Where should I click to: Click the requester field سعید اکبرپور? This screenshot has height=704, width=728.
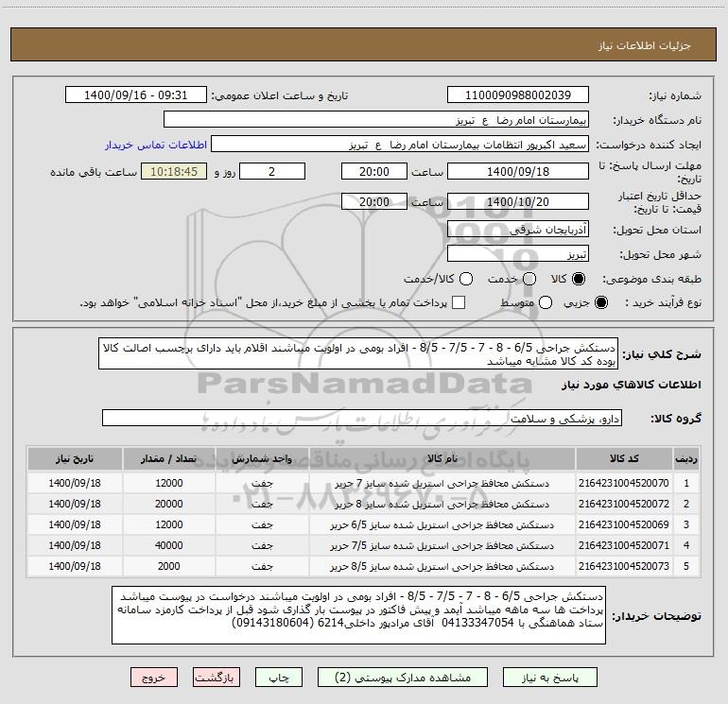pyautogui.click(x=400, y=145)
